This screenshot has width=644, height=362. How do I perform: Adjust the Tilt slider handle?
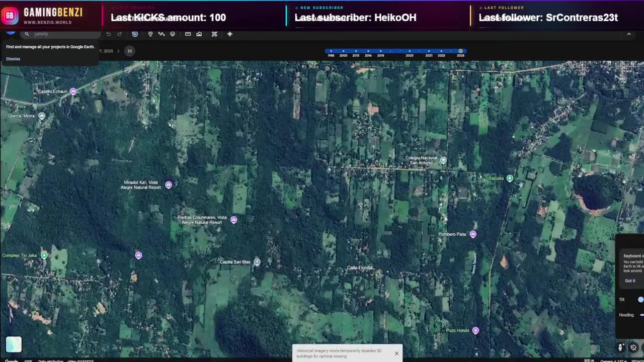(x=640, y=300)
